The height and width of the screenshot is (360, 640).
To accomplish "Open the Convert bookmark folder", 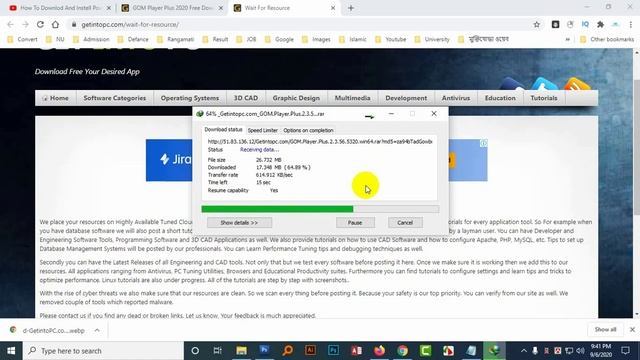I will coord(23,39).
